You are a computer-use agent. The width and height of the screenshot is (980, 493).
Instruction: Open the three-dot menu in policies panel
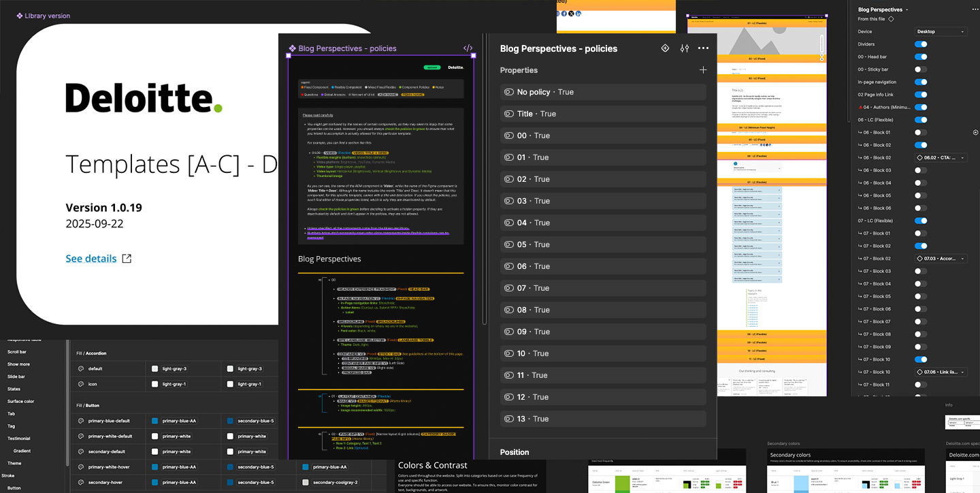(x=703, y=48)
